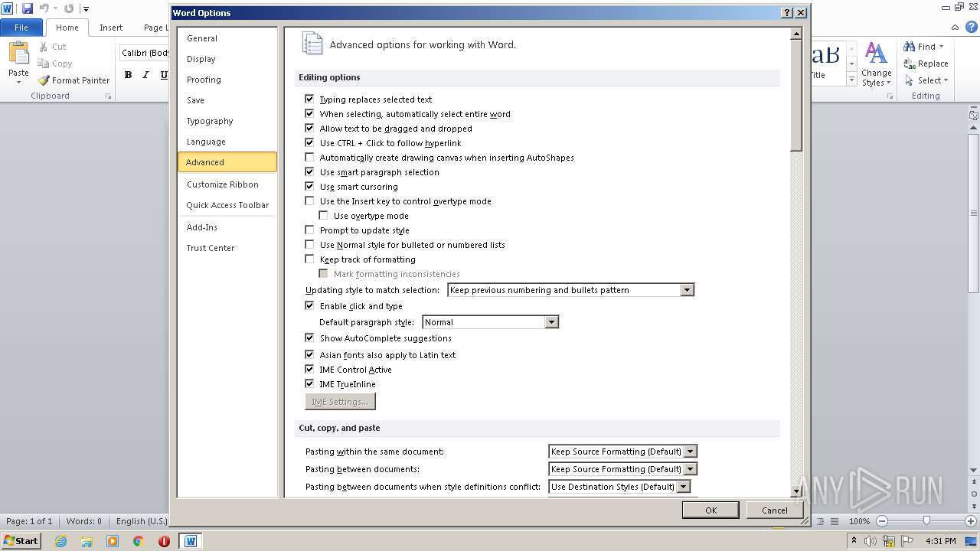Uncheck Typing replaces selected text

click(309, 99)
